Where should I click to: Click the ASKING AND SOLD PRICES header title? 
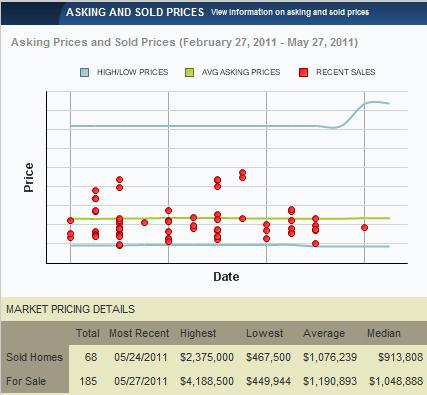coord(135,12)
